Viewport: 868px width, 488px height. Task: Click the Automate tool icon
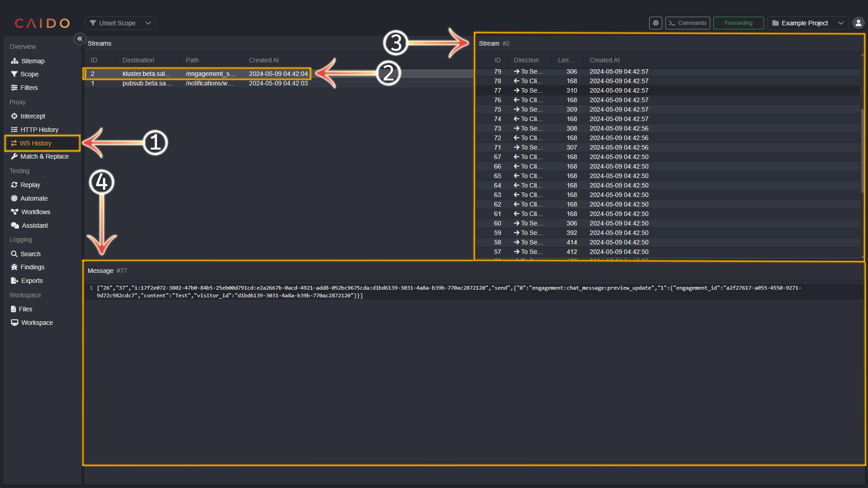click(x=15, y=198)
